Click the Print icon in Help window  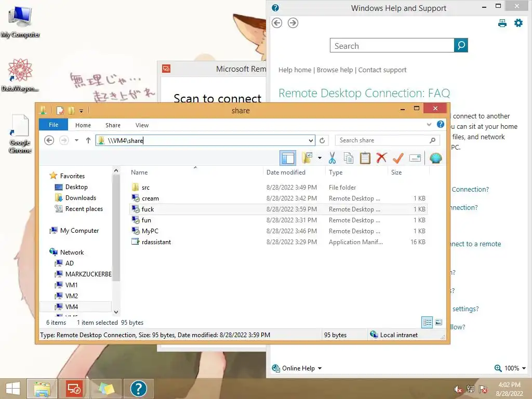tap(502, 23)
